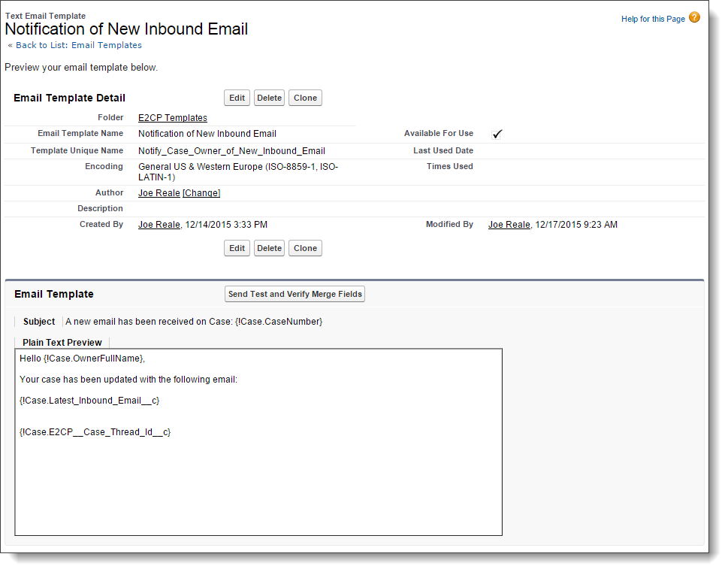Click Send Test and Verify Merge Fields
This screenshot has height=572, width=728.
(x=295, y=294)
